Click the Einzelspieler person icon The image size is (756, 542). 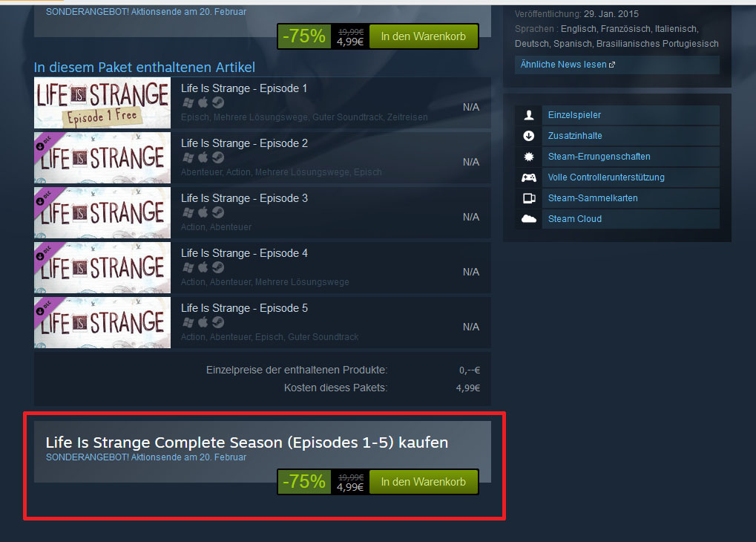coord(528,115)
